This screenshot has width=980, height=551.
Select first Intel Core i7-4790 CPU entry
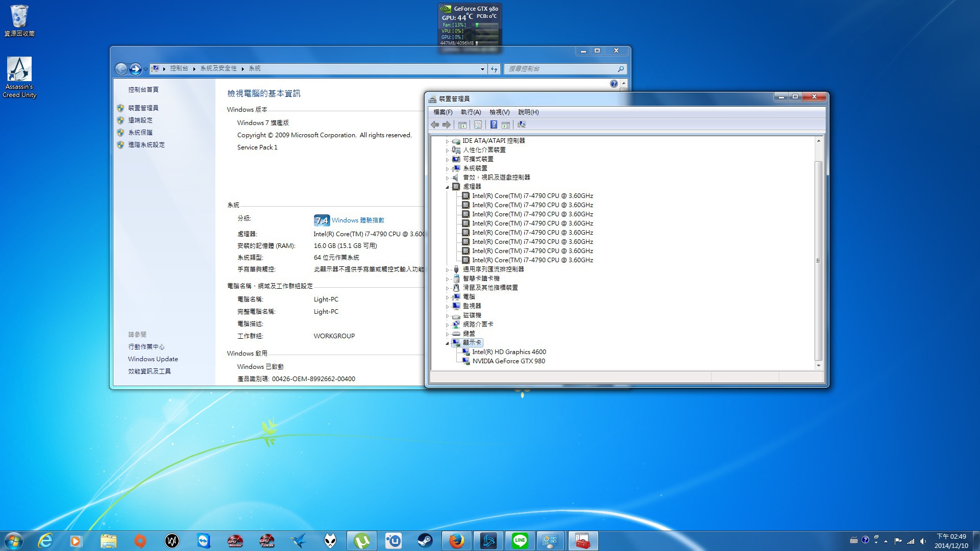532,196
